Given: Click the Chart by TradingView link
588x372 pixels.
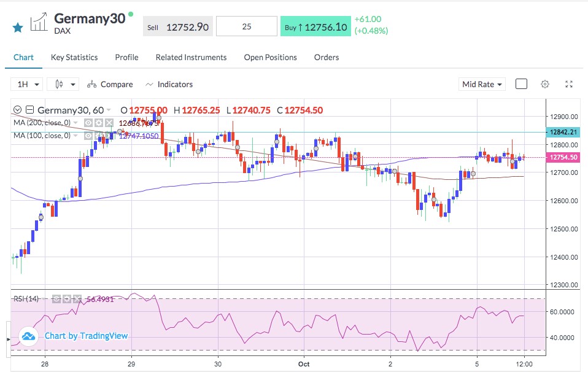Looking at the screenshot, I should pos(87,336).
